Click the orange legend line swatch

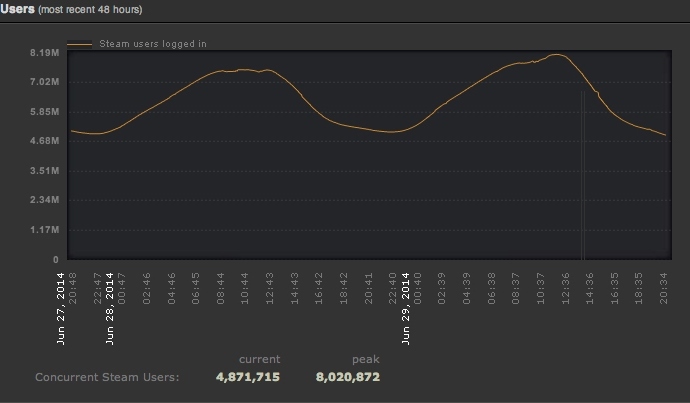(79, 44)
